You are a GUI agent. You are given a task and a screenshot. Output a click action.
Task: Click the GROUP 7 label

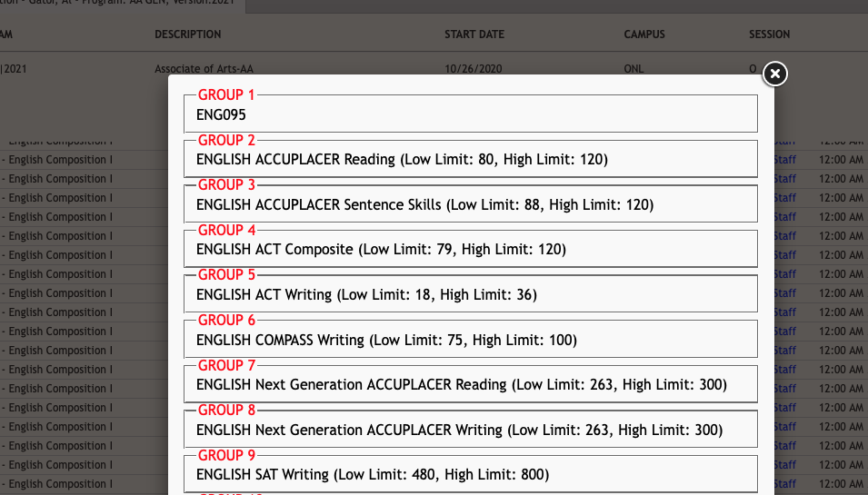226,366
